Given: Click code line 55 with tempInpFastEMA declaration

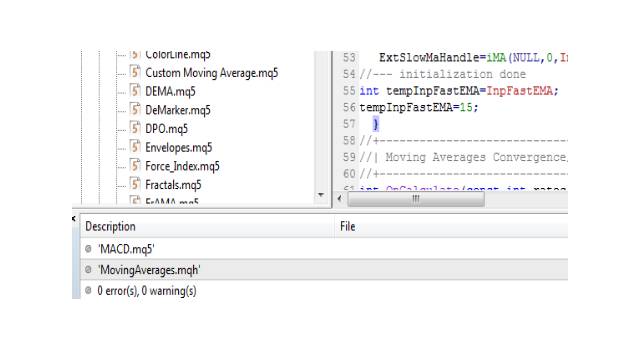Looking at the screenshot, I should click(x=459, y=91).
